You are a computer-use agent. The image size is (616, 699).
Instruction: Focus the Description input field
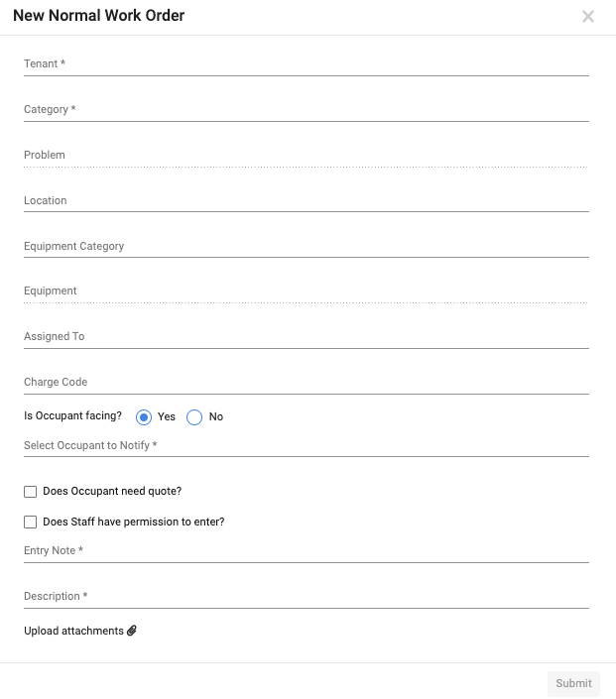[x=307, y=597]
